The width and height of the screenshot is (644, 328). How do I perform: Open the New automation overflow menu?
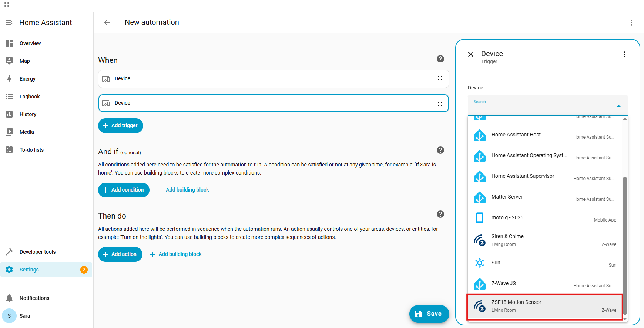[x=631, y=23]
